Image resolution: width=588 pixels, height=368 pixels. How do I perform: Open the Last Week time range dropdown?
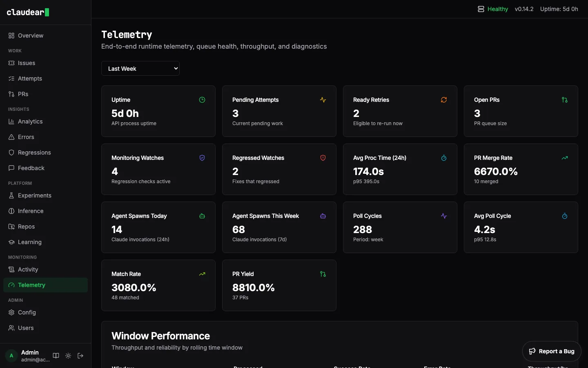click(140, 68)
